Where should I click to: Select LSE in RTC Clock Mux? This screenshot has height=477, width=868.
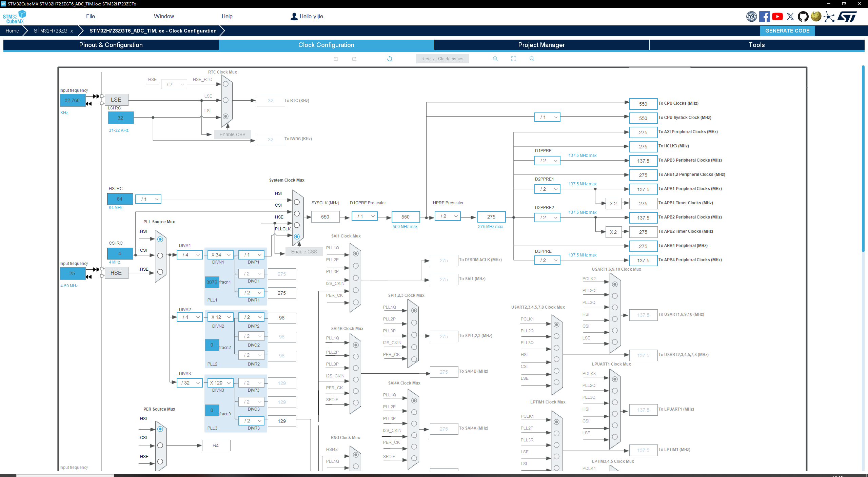click(x=225, y=100)
